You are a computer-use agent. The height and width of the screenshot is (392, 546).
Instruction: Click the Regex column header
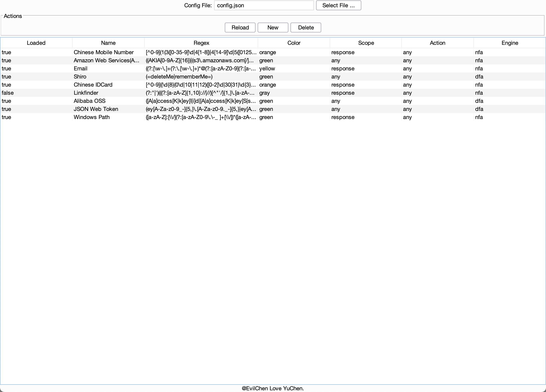(x=201, y=43)
